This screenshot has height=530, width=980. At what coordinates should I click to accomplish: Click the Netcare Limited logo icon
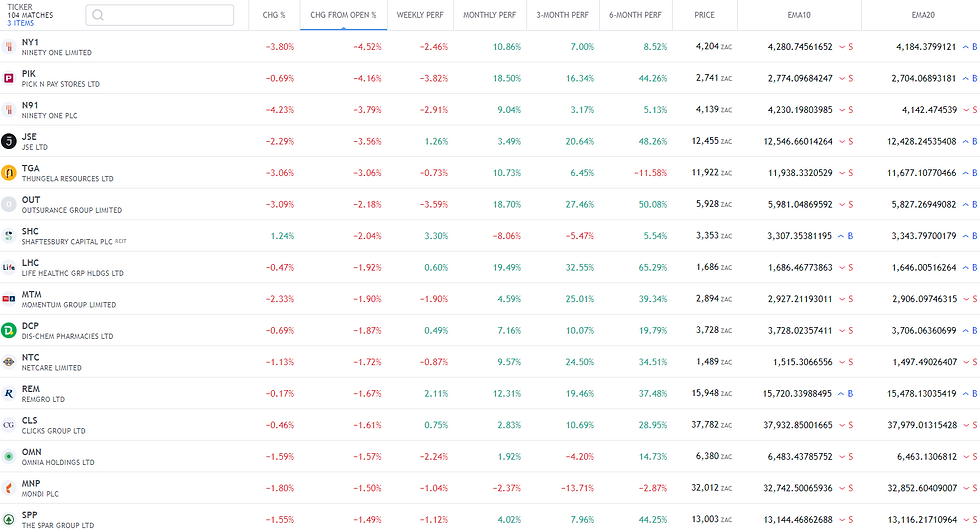9,361
